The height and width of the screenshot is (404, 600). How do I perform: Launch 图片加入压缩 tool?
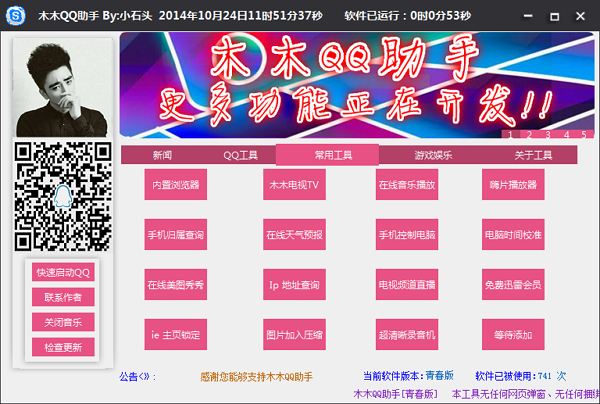pyautogui.click(x=294, y=334)
